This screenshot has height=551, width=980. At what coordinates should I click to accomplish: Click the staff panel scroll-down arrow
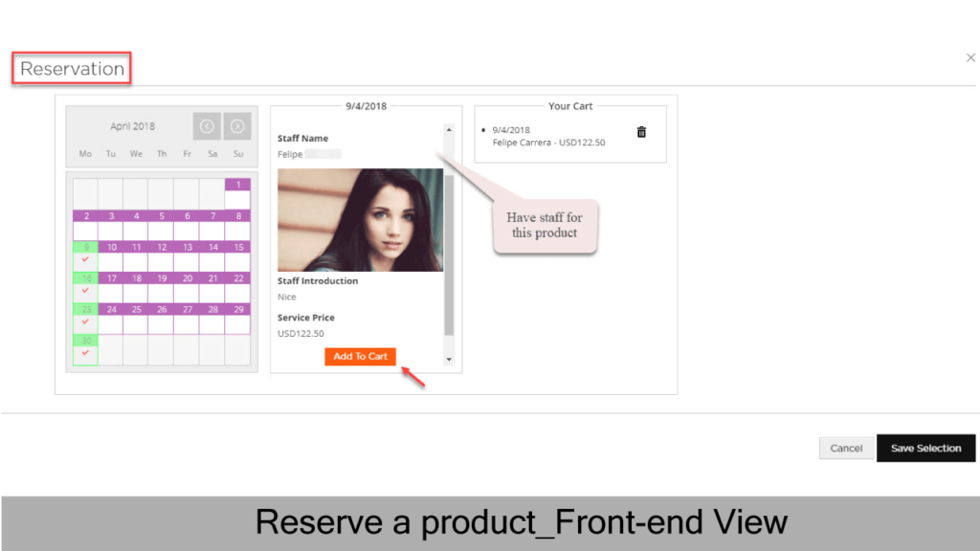tap(449, 360)
